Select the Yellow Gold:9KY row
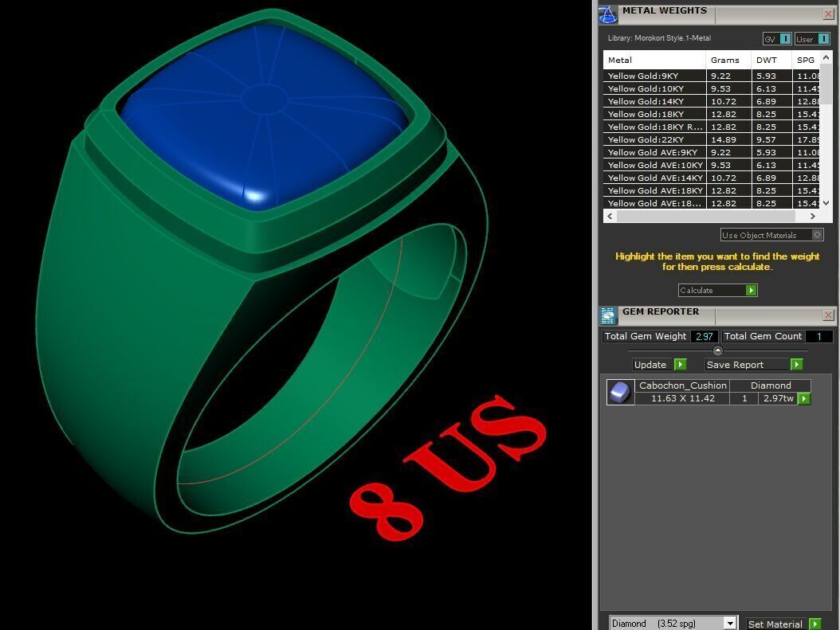Viewport: 840px width, 630px height. [712, 76]
